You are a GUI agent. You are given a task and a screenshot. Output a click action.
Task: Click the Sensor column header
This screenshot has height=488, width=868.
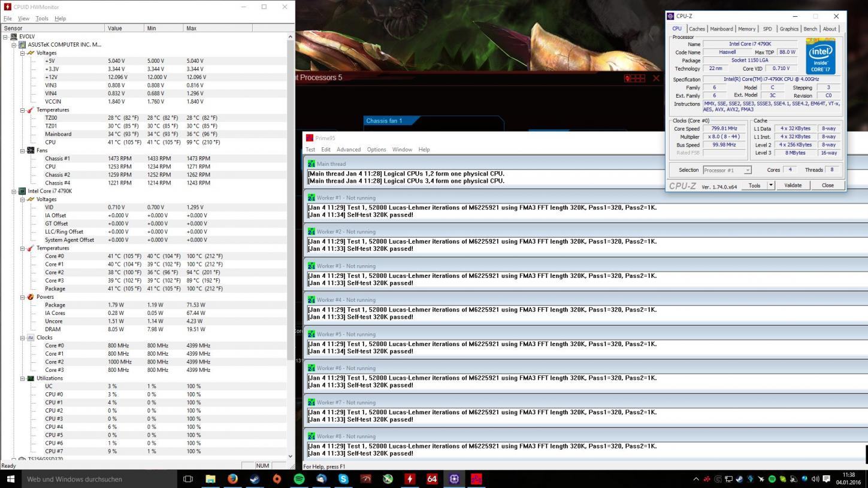pyautogui.click(x=53, y=28)
